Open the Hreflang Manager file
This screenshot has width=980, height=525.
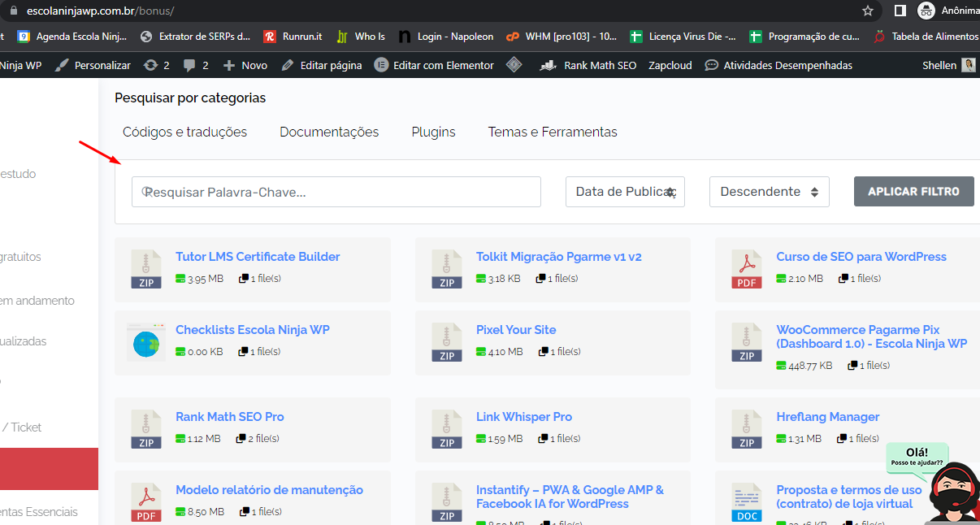tap(828, 417)
